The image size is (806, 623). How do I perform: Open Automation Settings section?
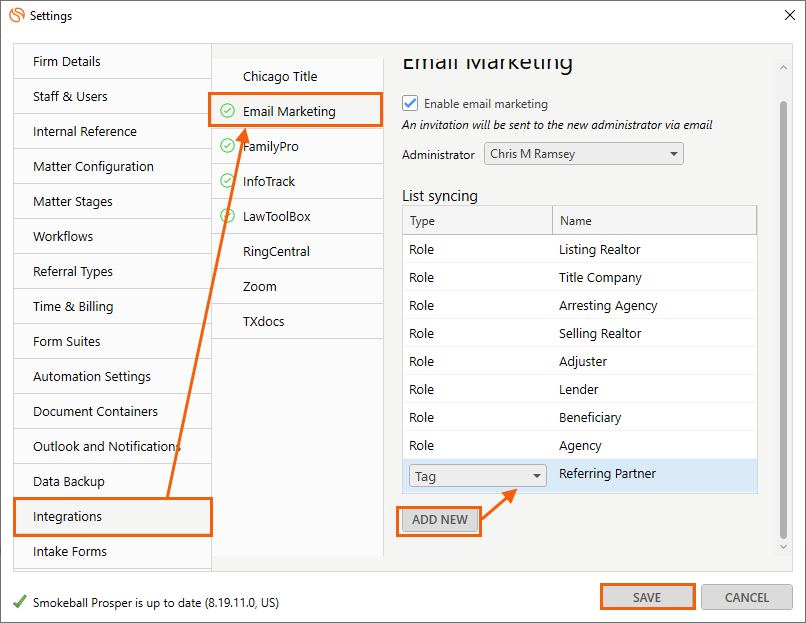113,376
